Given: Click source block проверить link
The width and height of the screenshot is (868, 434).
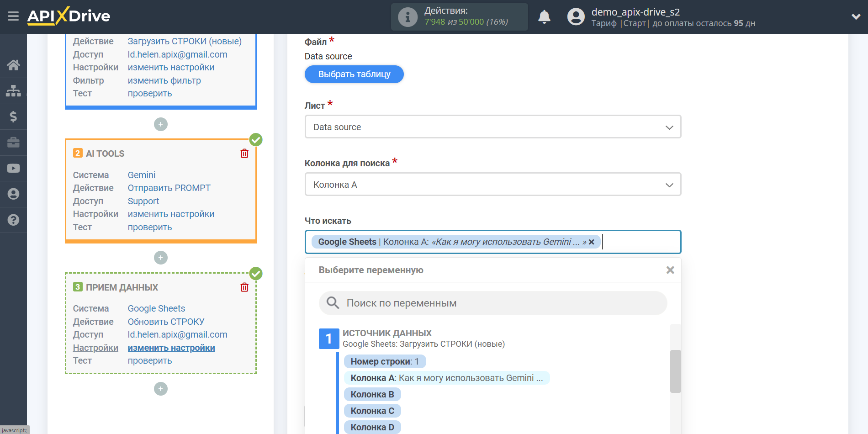Looking at the screenshot, I should [x=150, y=93].
